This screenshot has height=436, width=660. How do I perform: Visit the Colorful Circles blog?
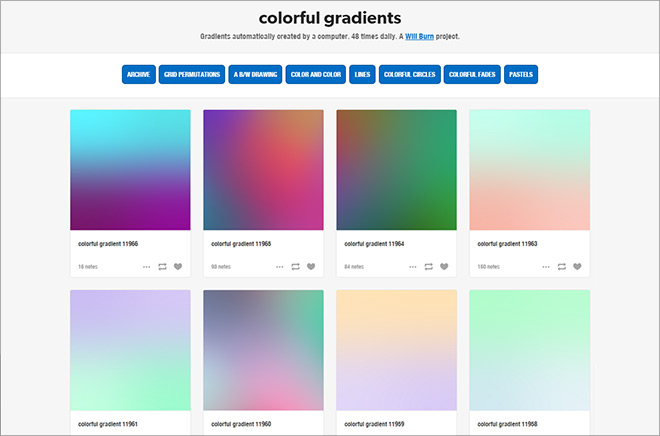410,74
